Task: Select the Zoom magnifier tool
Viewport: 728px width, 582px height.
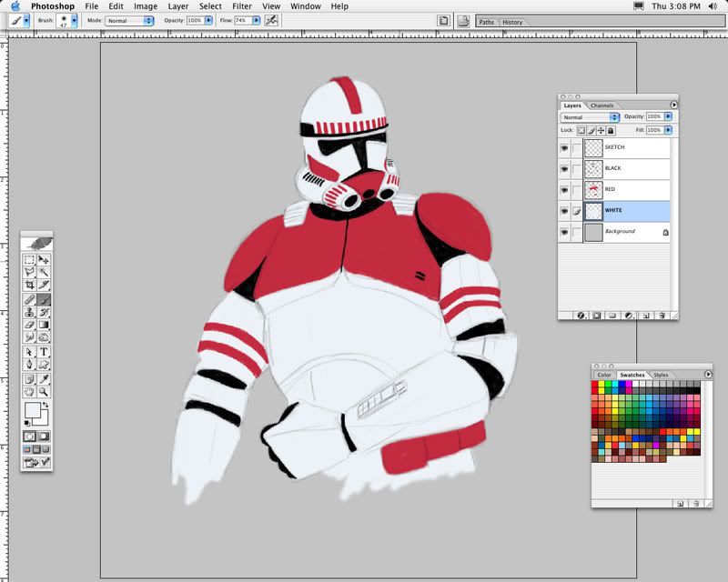Action: [44, 392]
